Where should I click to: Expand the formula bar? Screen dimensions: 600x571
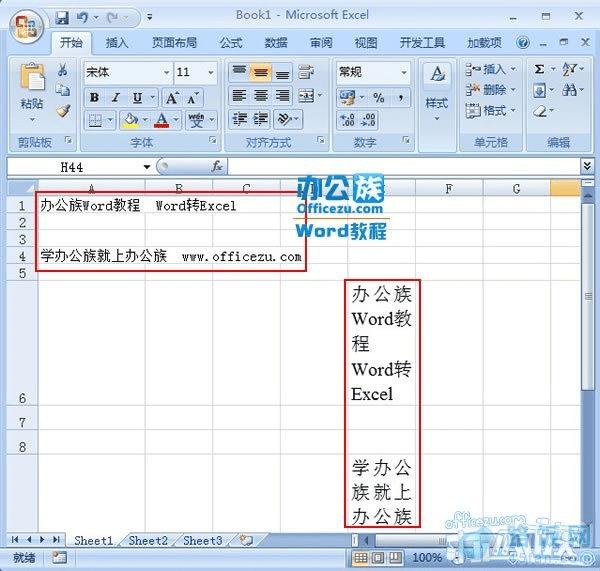[x=587, y=166]
